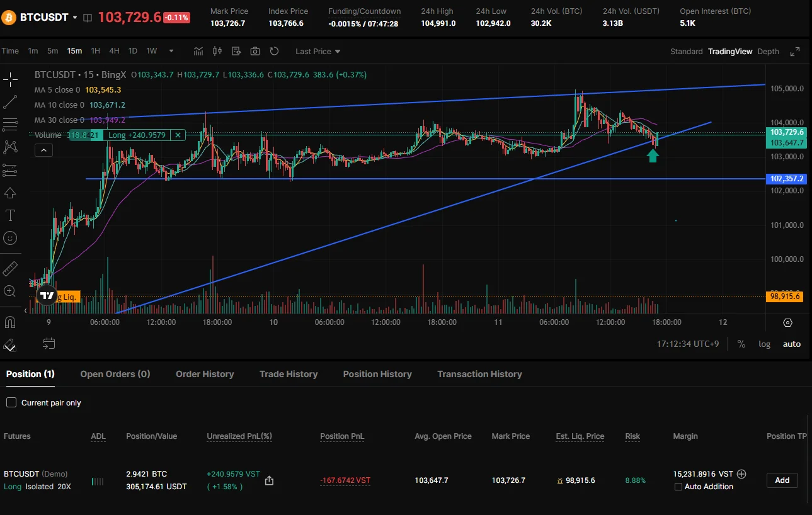This screenshot has width=812, height=515.
Task: Click the Add button for Position TP
Action: [782, 480]
